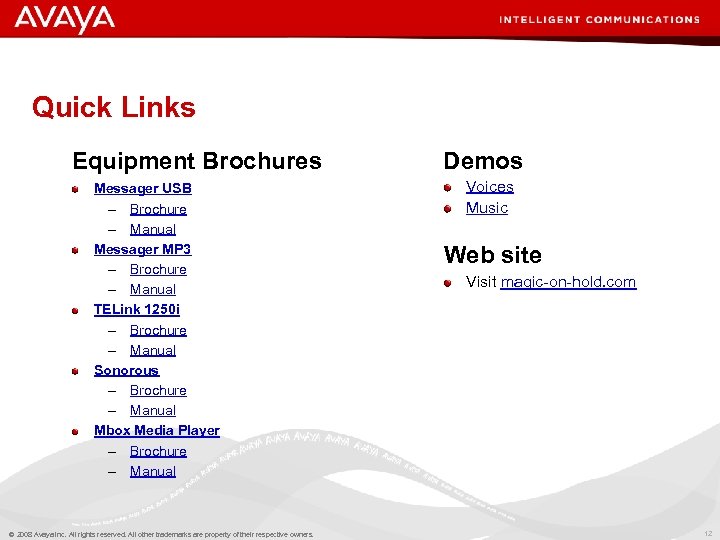720x540 pixels.
Task: Click the Quick Links slide title
Action: pyautogui.click(x=114, y=107)
